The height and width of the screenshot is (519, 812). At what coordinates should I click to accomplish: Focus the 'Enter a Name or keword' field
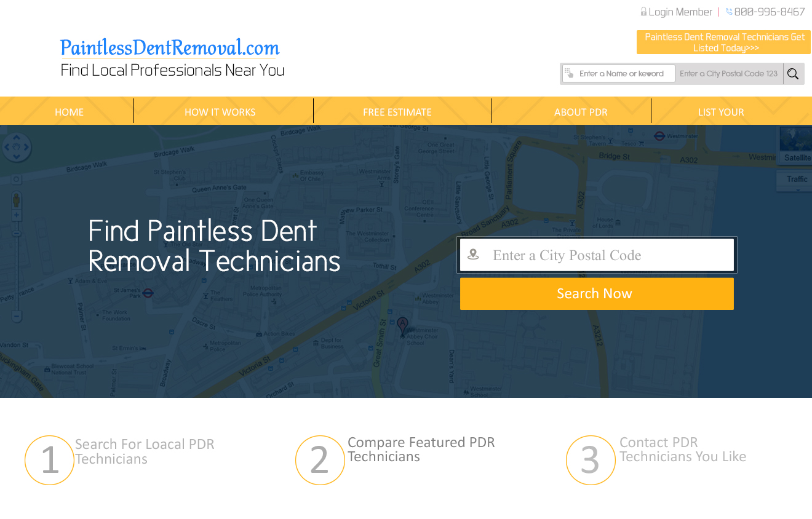619,74
